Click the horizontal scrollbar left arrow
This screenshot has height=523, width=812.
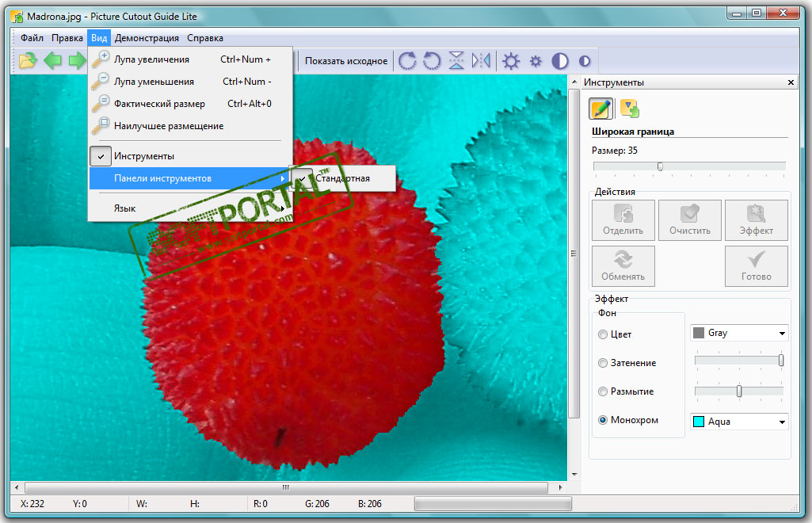(17, 488)
